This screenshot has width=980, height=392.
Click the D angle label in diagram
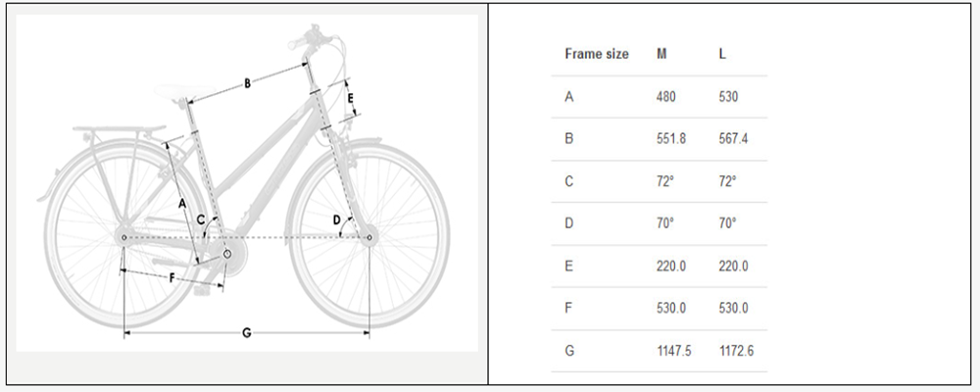[336, 220]
